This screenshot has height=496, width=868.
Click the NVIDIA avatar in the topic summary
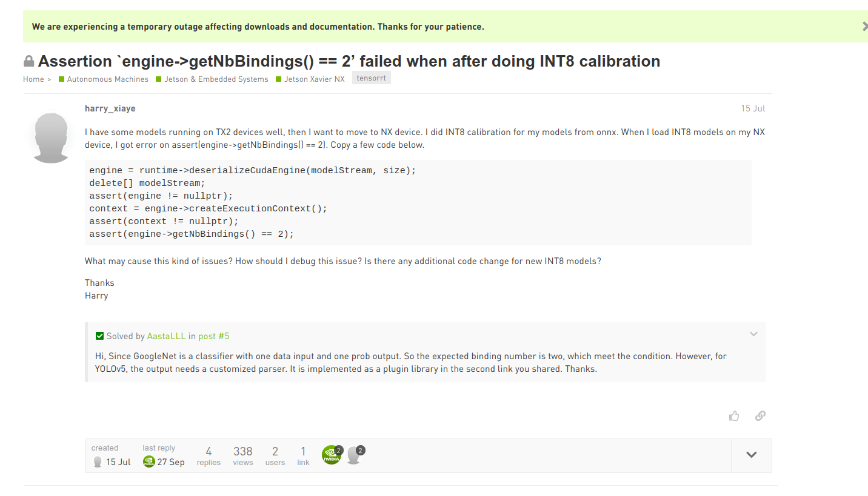332,455
